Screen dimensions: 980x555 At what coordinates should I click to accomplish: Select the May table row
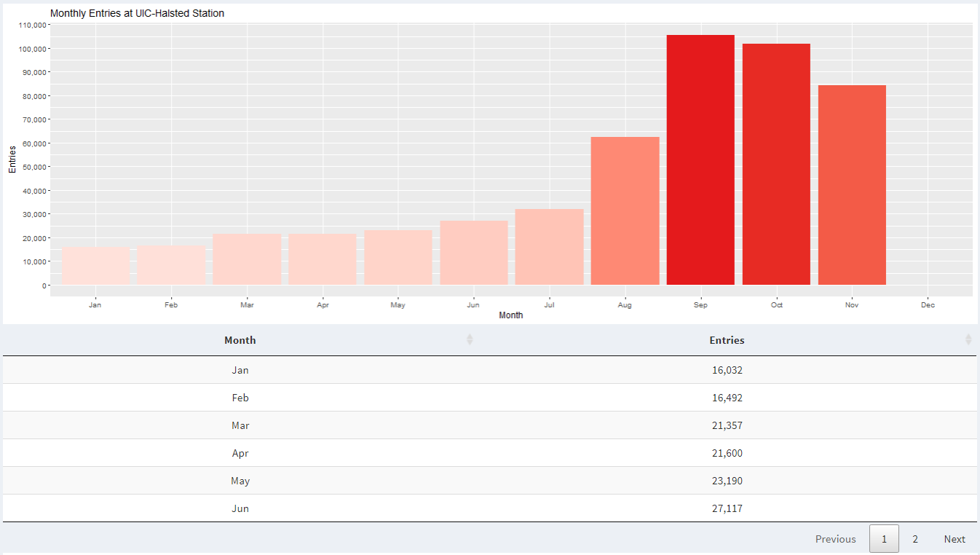point(489,481)
